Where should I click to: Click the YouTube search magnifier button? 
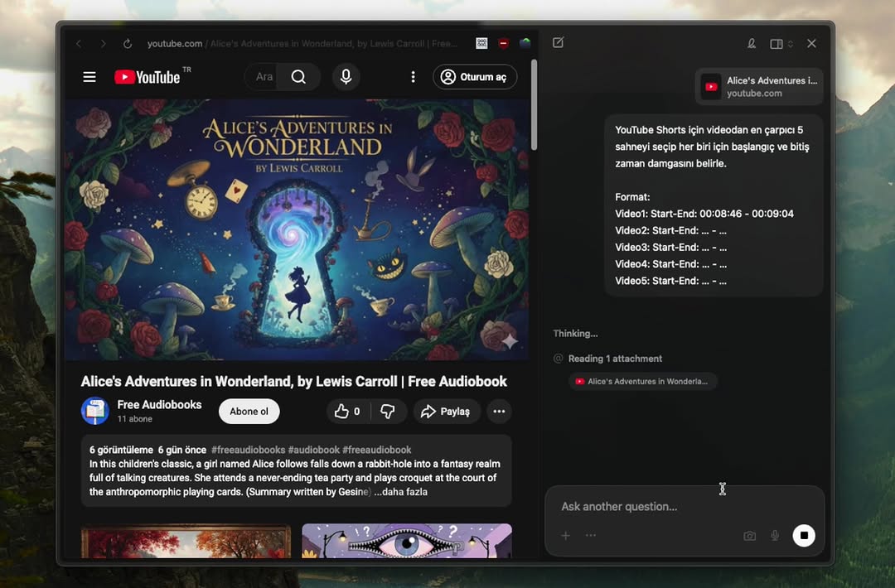click(x=298, y=76)
